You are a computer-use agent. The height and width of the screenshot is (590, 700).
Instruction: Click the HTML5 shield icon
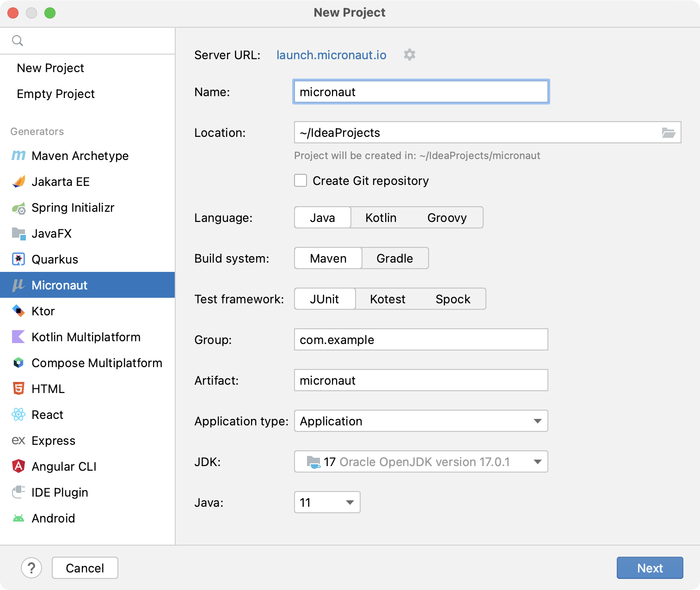[18, 389]
